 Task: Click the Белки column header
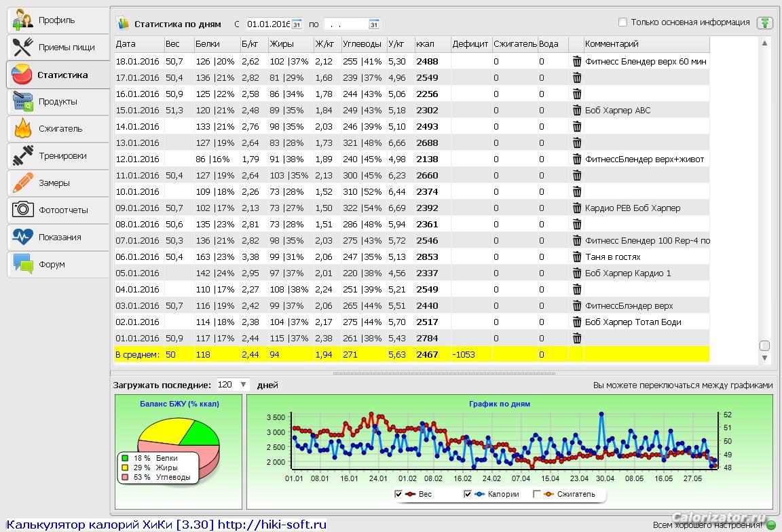point(217,44)
